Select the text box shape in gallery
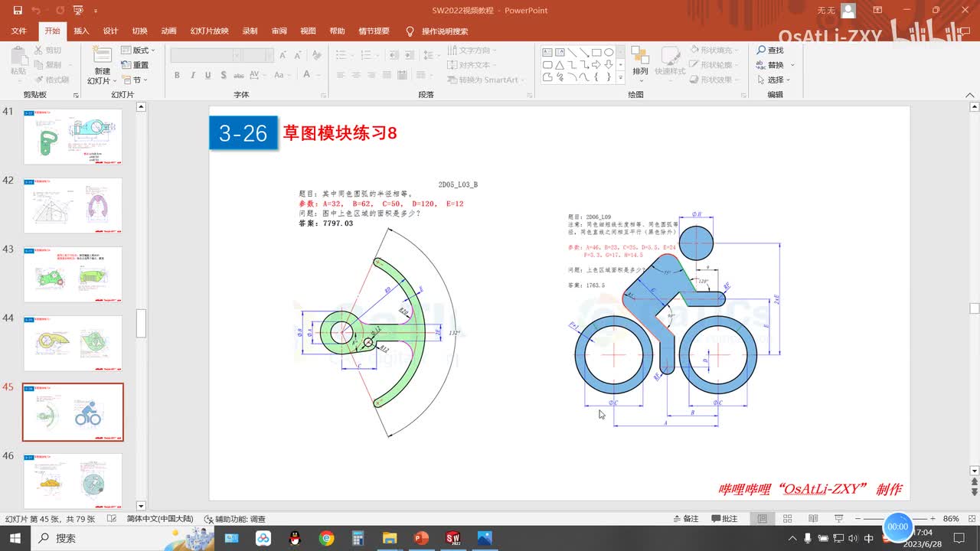This screenshot has width=980, height=551. pos(547,53)
